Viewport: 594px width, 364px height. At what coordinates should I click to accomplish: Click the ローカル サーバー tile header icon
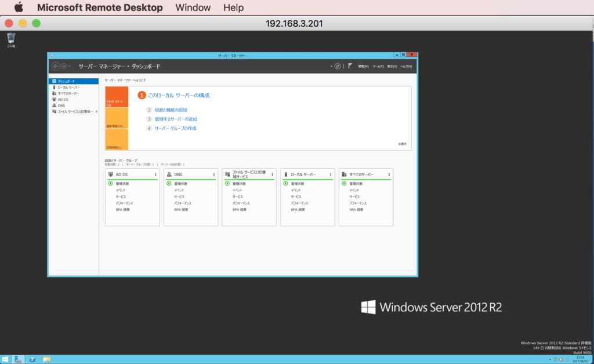[285, 174]
